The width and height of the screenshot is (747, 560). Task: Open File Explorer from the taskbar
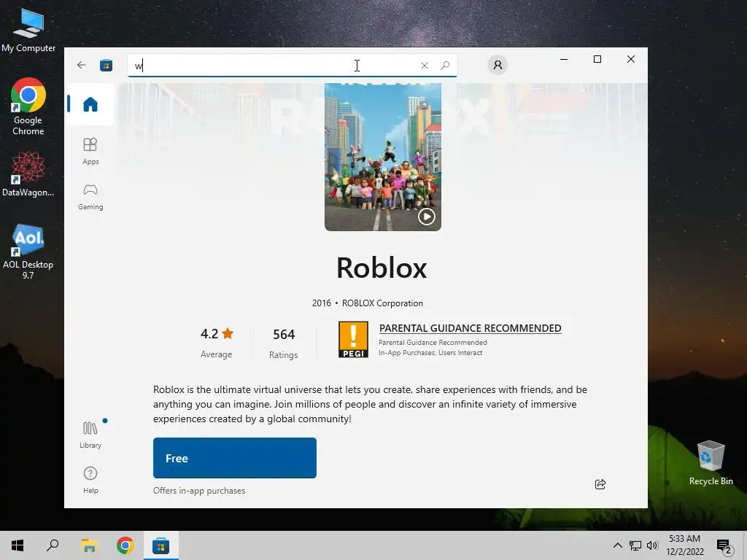click(x=89, y=545)
